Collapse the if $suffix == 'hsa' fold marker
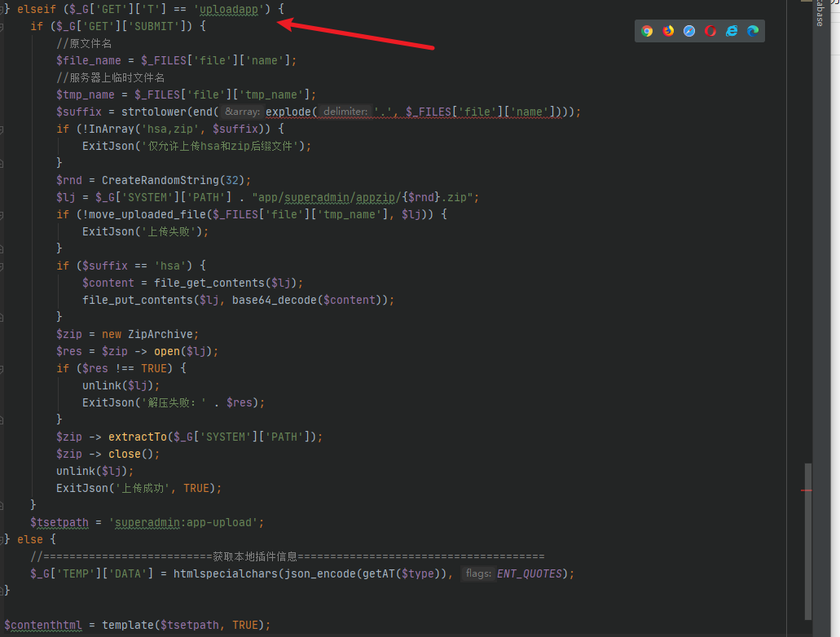Screen dimensions: 840x637 [x=2, y=266]
